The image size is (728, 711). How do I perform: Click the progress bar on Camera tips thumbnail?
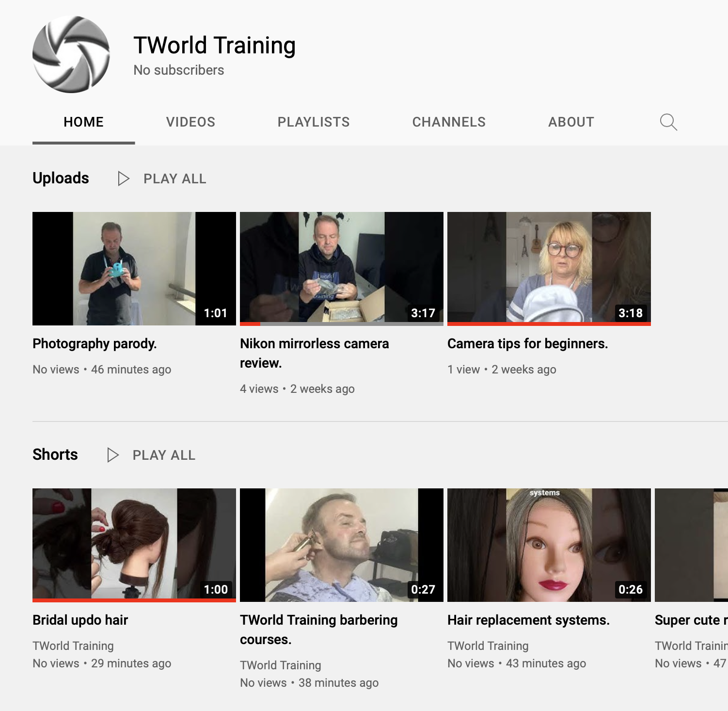[549, 324]
